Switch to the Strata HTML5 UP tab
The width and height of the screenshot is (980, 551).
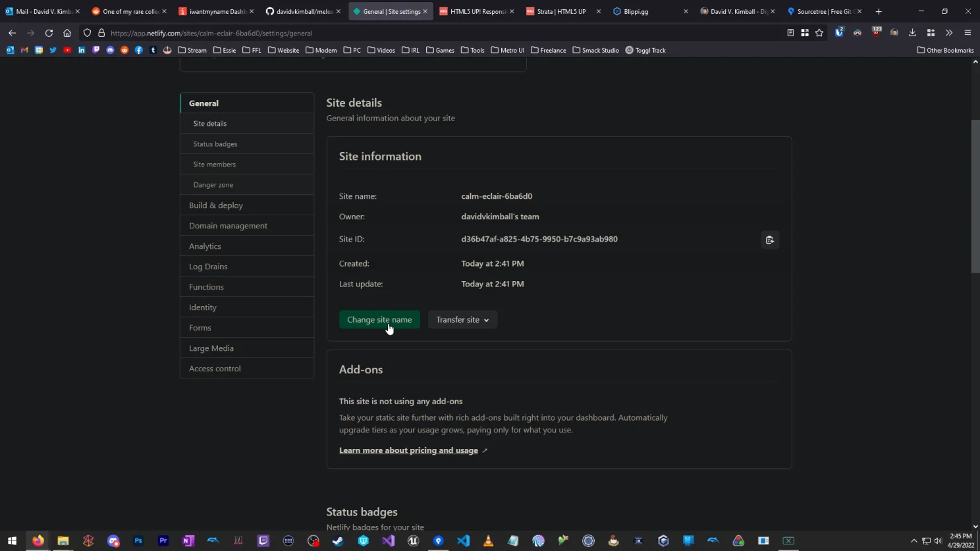[x=563, y=11]
